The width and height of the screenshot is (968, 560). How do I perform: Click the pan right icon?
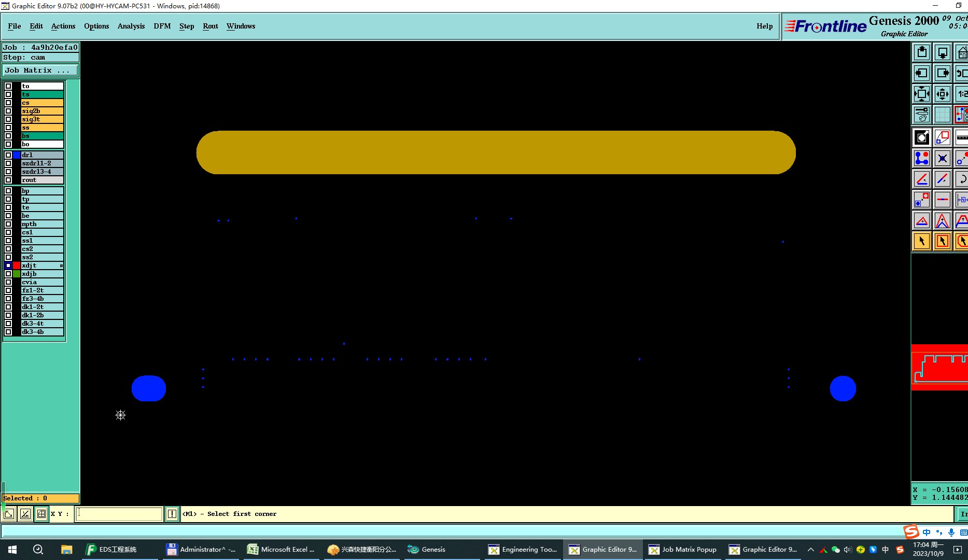pos(943,73)
